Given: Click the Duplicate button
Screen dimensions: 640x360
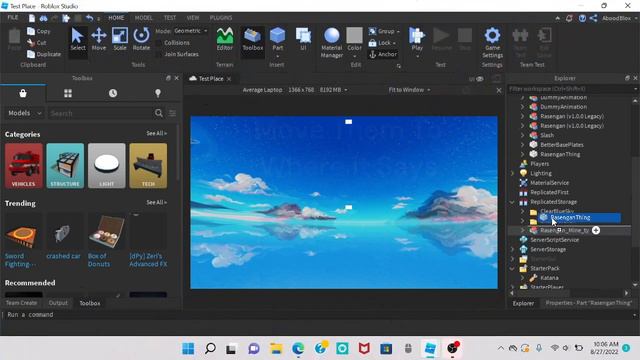Looking at the screenshot, I should 44,54.
